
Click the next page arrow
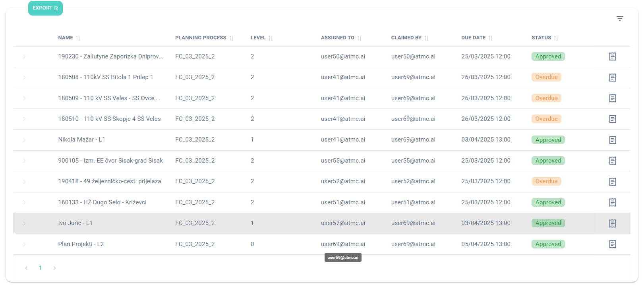(54, 268)
